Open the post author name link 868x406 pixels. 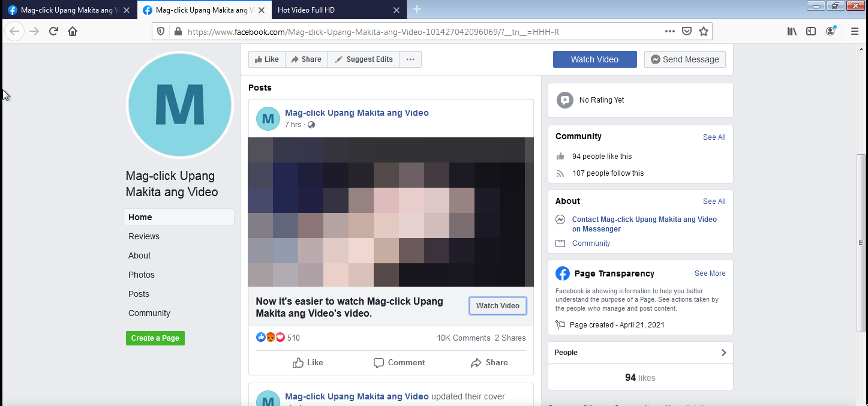coord(357,113)
